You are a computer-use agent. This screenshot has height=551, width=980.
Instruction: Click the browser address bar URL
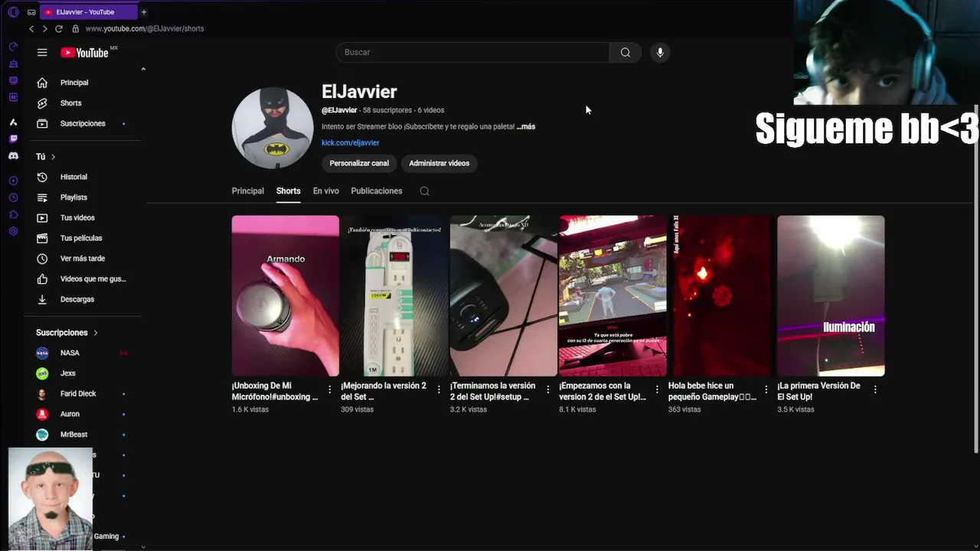point(145,28)
